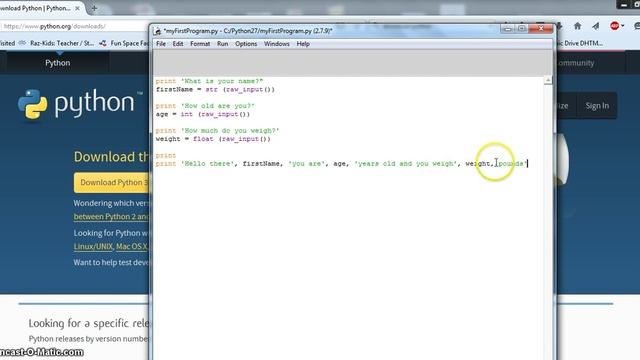Open the Help menu in IDLE

[x=303, y=44]
